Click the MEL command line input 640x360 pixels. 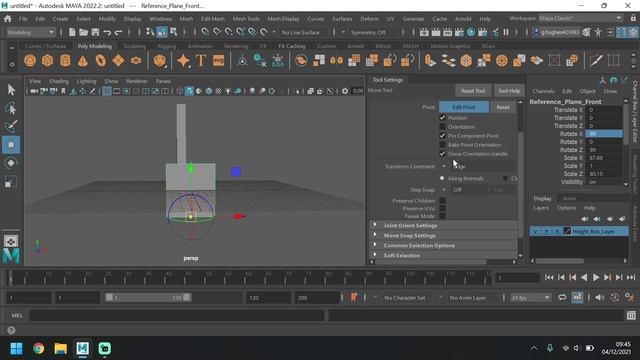[x=178, y=315]
